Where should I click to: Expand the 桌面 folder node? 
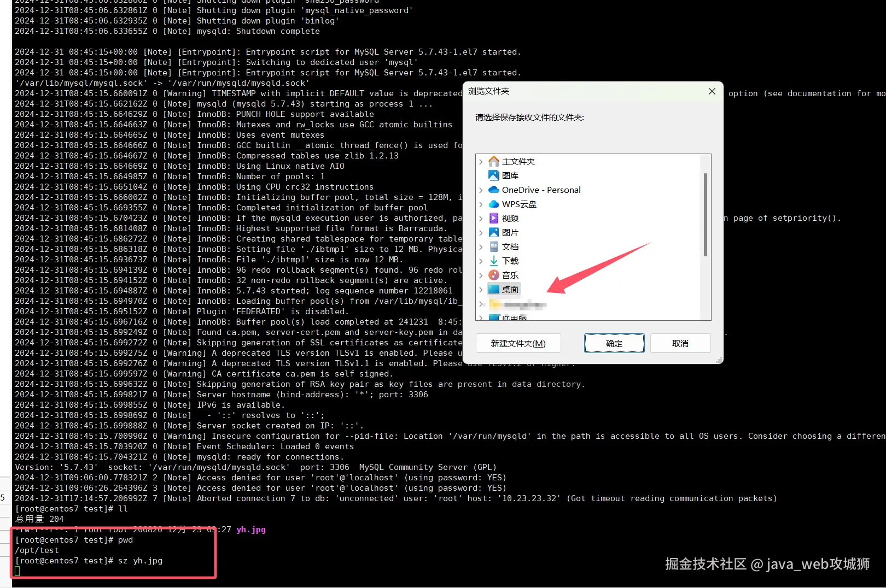481,289
